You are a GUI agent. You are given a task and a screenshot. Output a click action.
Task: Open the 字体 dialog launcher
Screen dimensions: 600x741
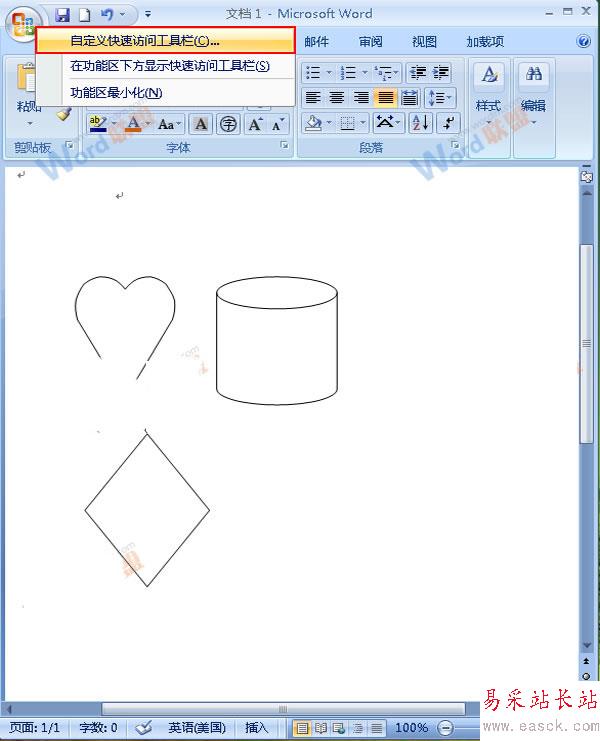pos(284,145)
